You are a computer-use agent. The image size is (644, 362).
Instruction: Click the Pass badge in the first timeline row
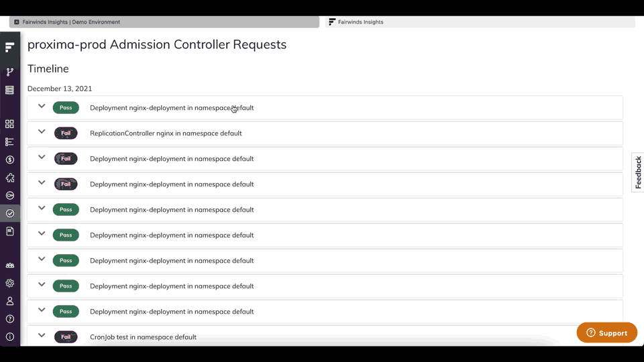66,107
